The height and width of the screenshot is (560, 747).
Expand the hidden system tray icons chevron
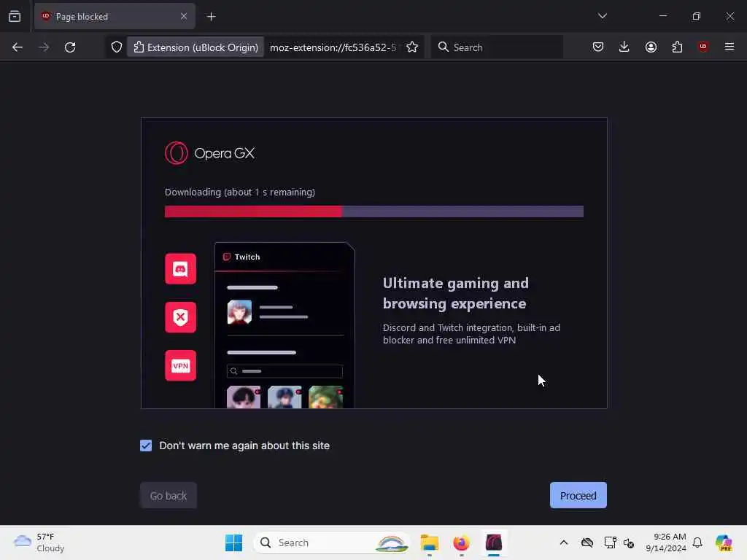pyautogui.click(x=564, y=542)
